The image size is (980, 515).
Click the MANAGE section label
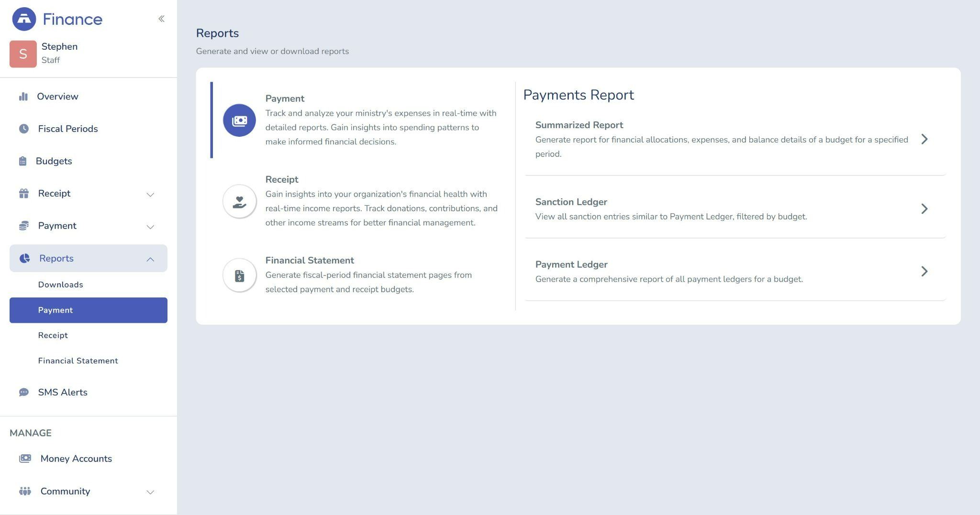[x=31, y=433]
